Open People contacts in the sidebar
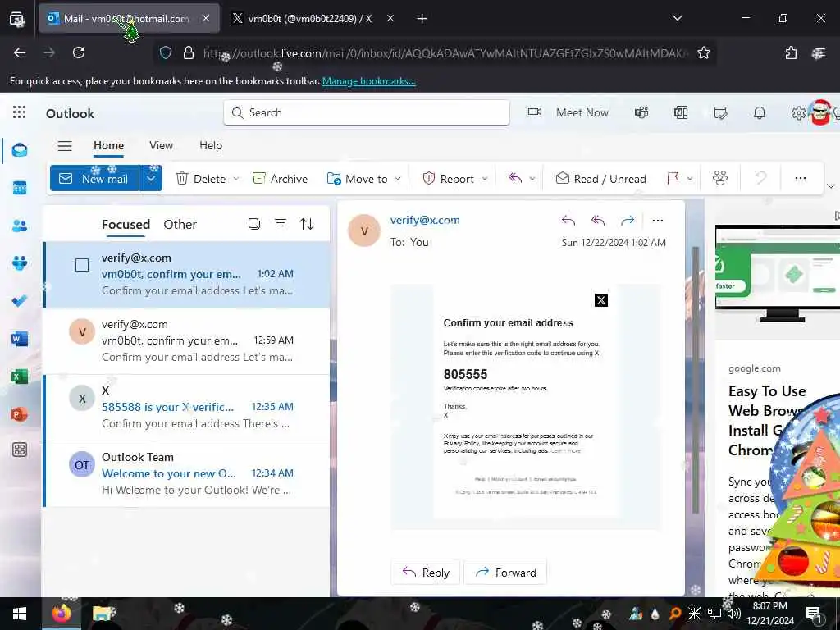The image size is (840, 630). tap(20, 226)
